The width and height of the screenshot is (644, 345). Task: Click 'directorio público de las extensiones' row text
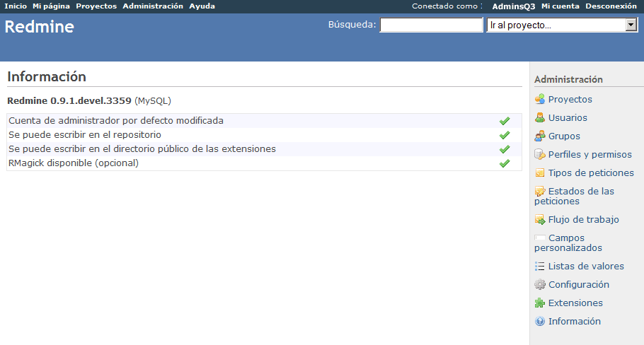pyautogui.click(x=142, y=149)
